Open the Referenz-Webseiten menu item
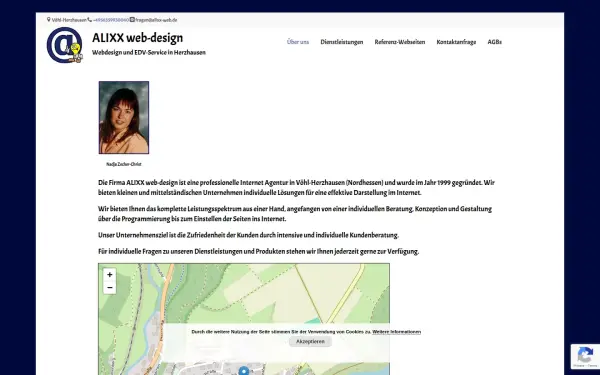Image resolution: width=600 pixels, height=375 pixels. 399,42
